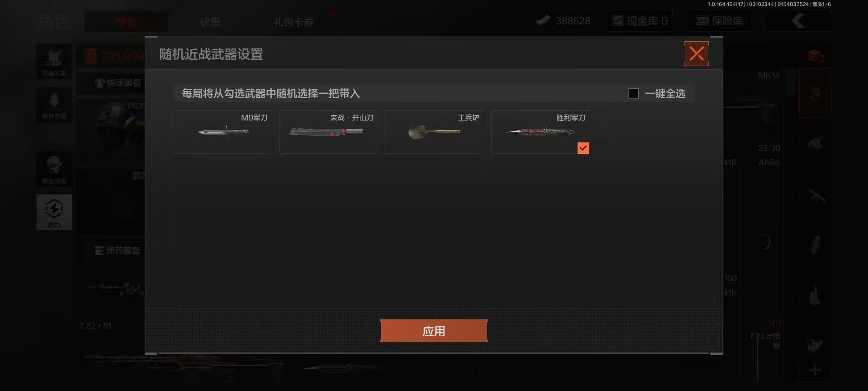
Task: Switch to the 健康 tab
Action: tap(210, 22)
